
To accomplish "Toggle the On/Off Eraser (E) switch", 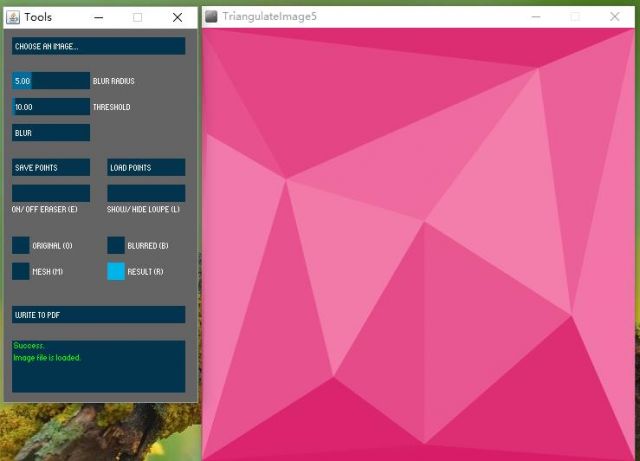I will click(x=50, y=193).
